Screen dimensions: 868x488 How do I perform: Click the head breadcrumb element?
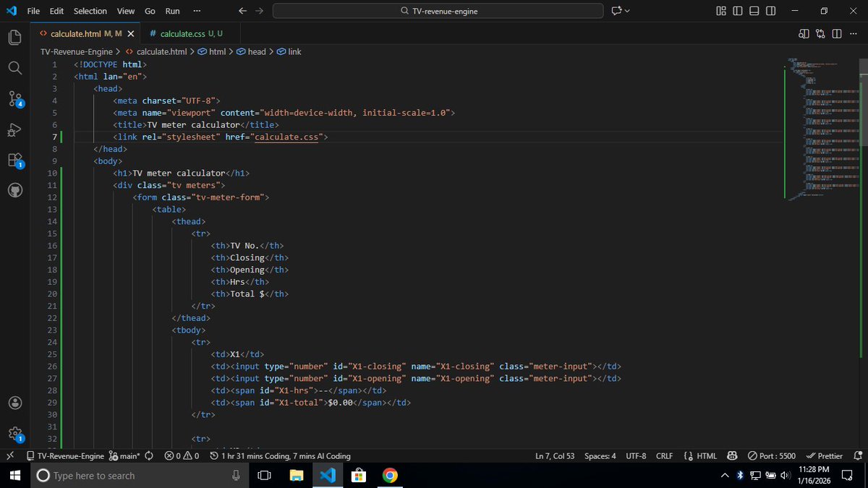[251, 52]
